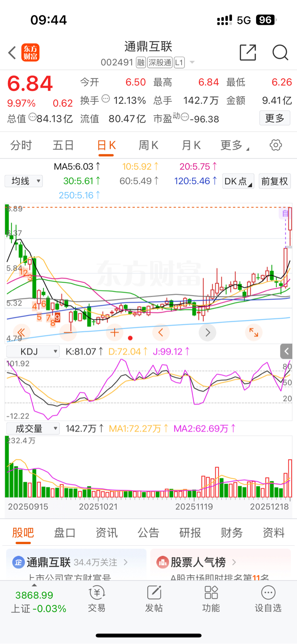The height and width of the screenshot is (644, 297).
Task: Tap the 更多 quote details button
Action: (275, 118)
